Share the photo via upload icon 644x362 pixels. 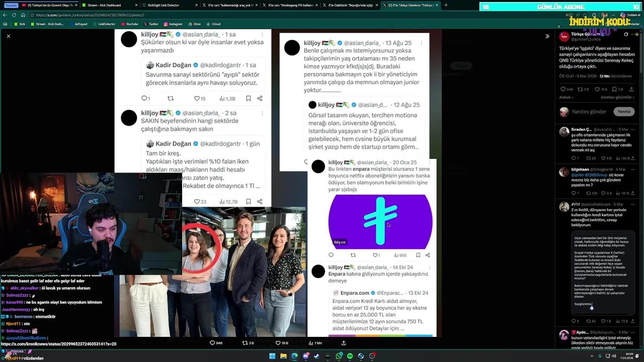point(344,343)
